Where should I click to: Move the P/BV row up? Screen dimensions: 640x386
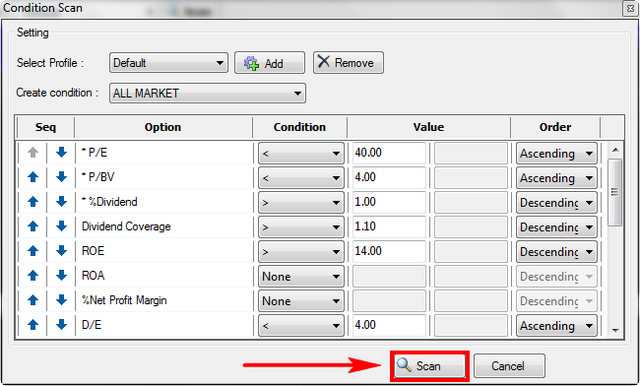click(33, 177)
